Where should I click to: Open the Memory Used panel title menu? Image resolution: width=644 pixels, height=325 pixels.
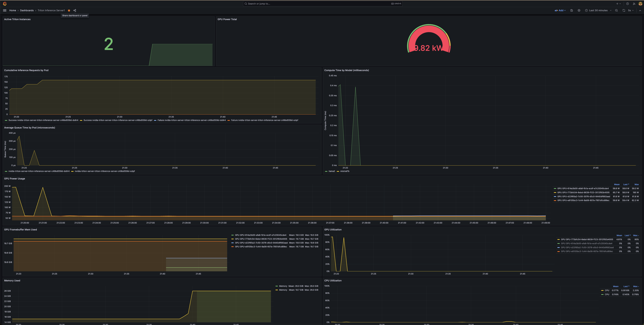coord(12,281)
